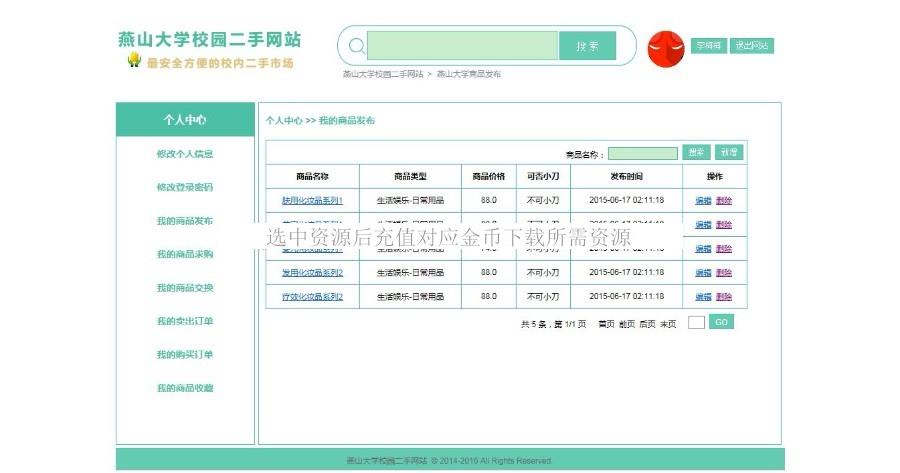Click 编辑 for 疗效化妆品系列2 row
Viewport: 900px width, 473px height.
[x=703, y=297]
